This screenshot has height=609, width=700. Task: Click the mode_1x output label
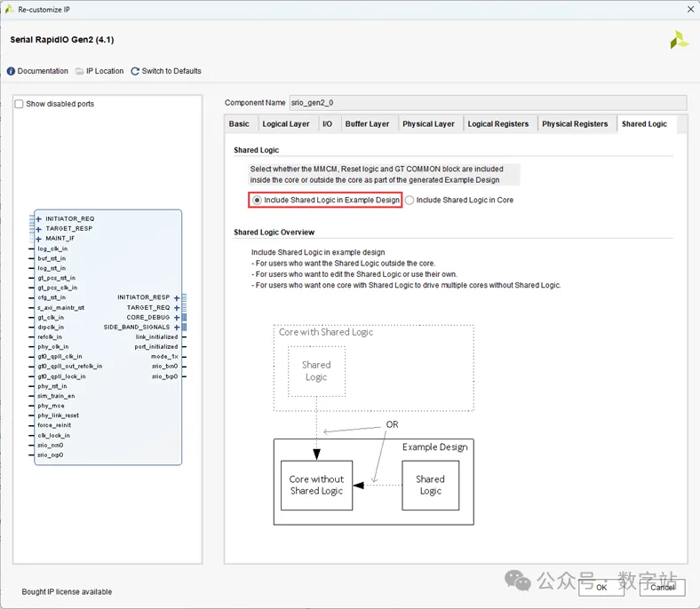point(164,357)
